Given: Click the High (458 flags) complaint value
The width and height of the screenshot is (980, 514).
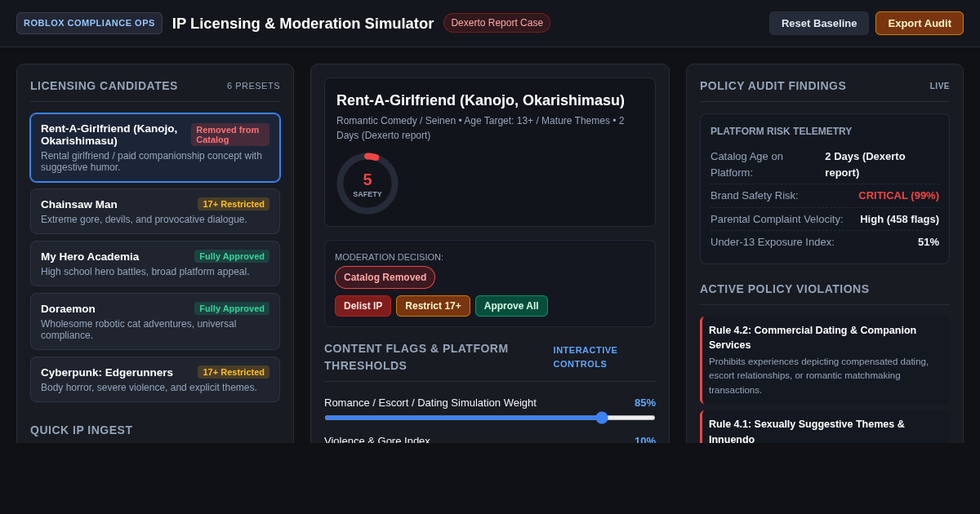Looking at the screenshot, I should point(899,219).
